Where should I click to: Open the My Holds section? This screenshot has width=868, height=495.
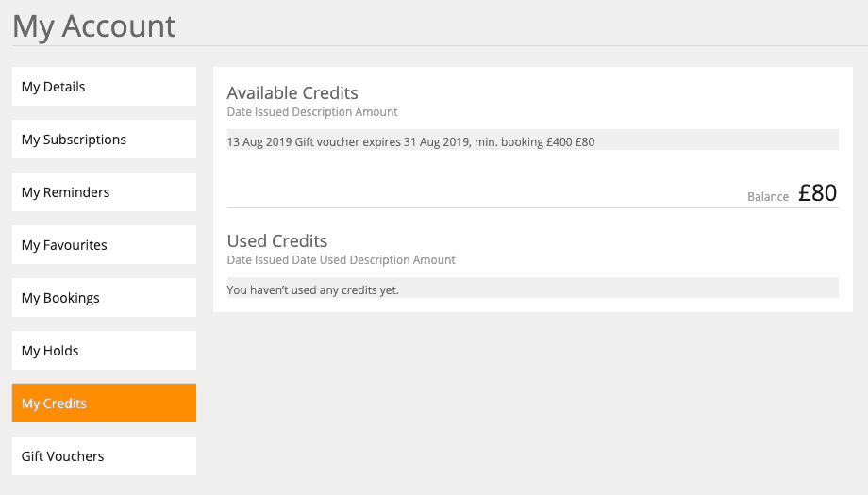pos(104,351)
